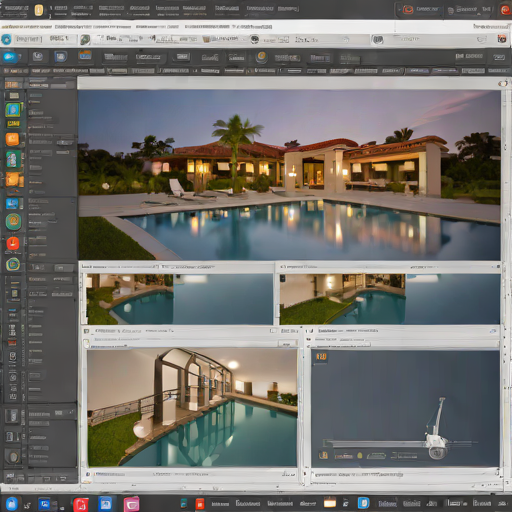Toggle the small icon left of indoor-pool viewport header
512x512 pixels.
pyautogui.click(x=87, y=331)
